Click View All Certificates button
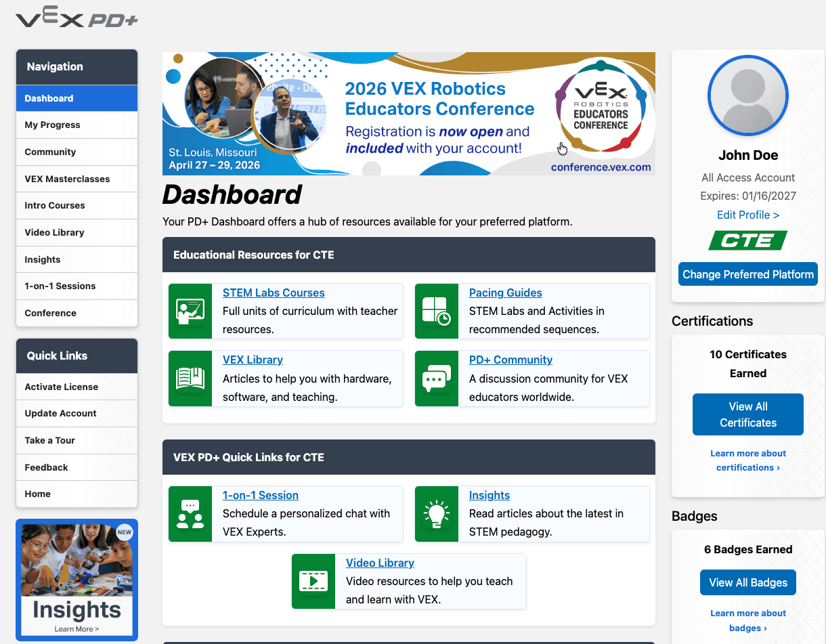 (748, 414)
